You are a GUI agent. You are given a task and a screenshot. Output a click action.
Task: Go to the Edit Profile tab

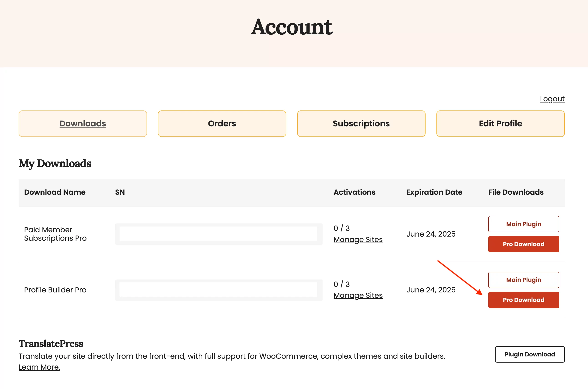(500, 123)
